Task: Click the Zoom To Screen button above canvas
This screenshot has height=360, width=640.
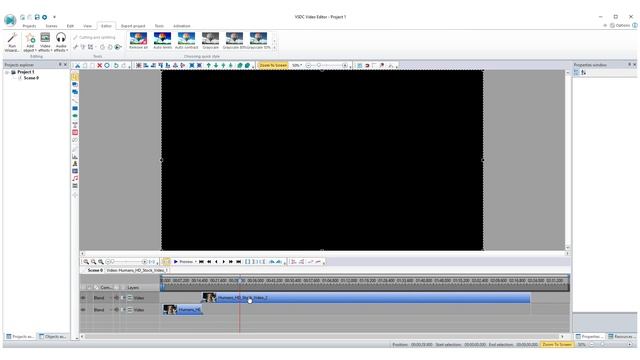Action: (273, 65)
